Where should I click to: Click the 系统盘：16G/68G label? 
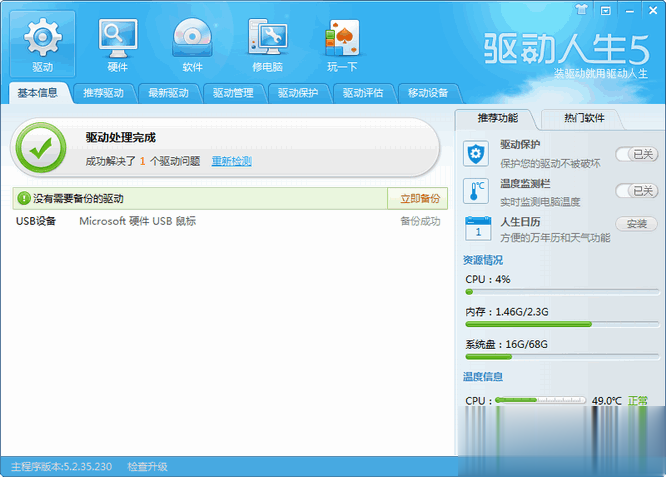pos(506,344)
